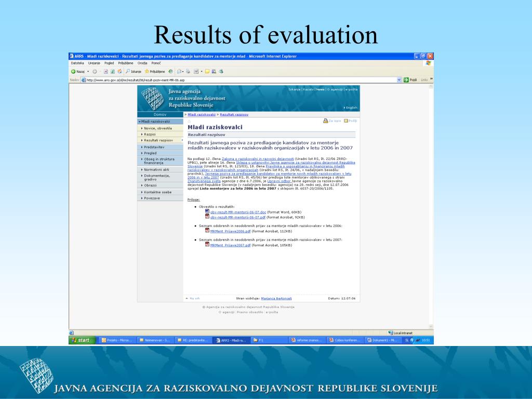The height and width of the screenshot is (399, 532).
Task: Click the Home page icon
Action: (120, 72)
